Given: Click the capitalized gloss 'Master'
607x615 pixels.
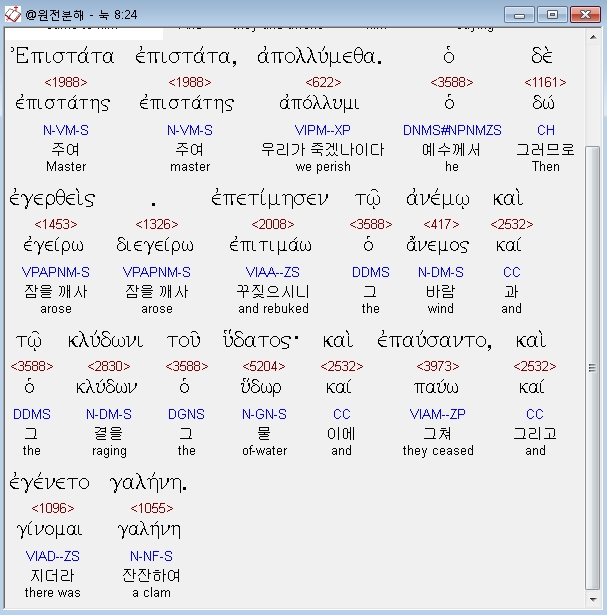Looking at the screenshot, I should [66, 167].
